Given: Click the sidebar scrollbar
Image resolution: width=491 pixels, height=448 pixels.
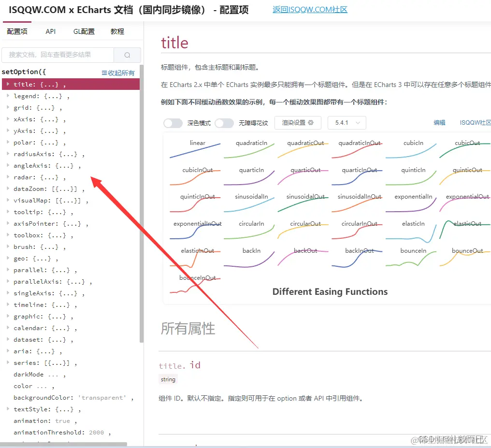Looking at the screenshot, I should click(x=141, y=193).
